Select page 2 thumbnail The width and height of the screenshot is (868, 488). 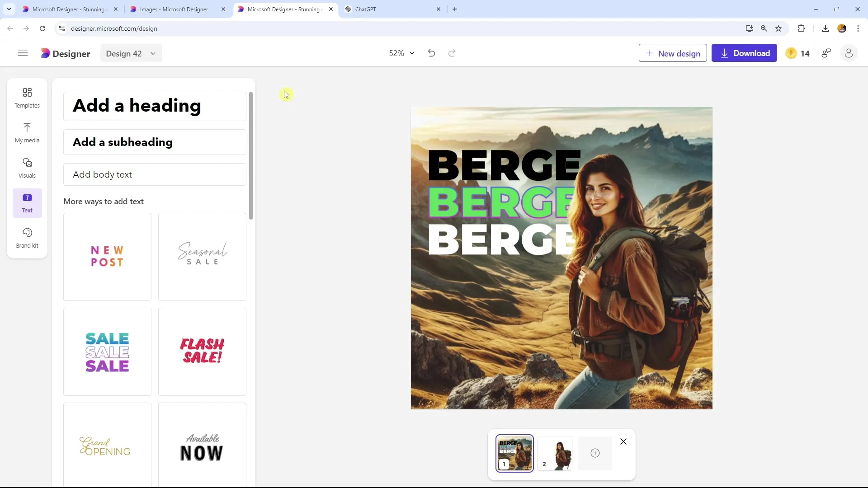(555, 453)
